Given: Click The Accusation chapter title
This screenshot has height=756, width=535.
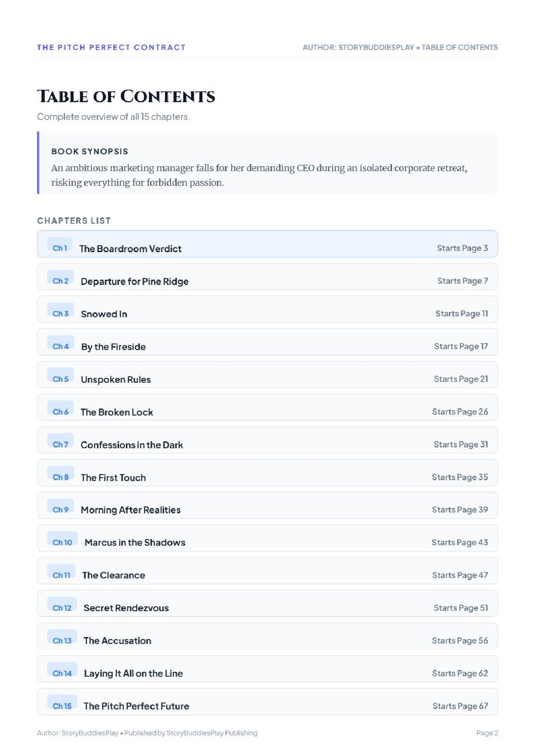Looking at the screenshot, I should (117, 641).
